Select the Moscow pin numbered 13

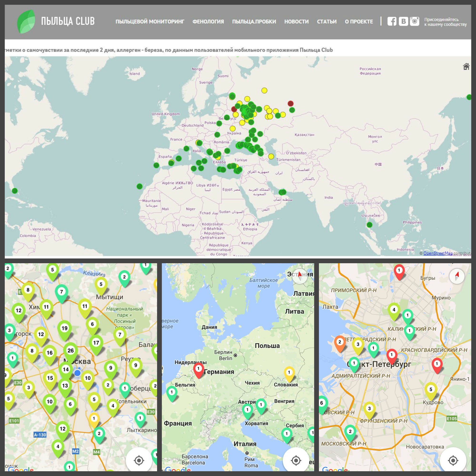(65, 387)
